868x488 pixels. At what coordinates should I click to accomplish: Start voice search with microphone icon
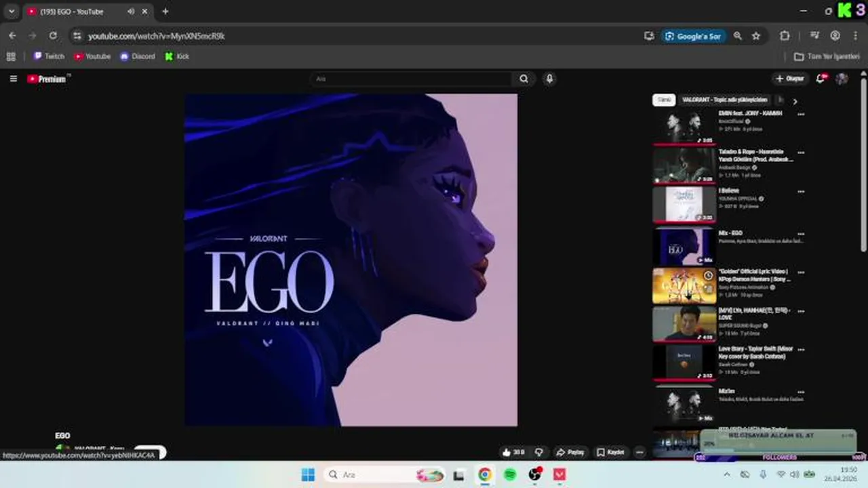click(549, 79)
